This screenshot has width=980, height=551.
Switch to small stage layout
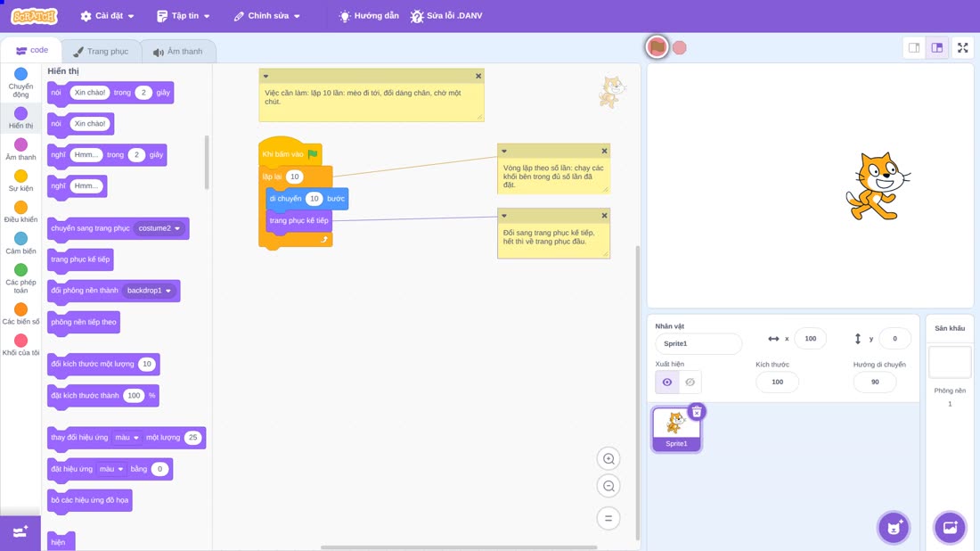coord(914,47)
